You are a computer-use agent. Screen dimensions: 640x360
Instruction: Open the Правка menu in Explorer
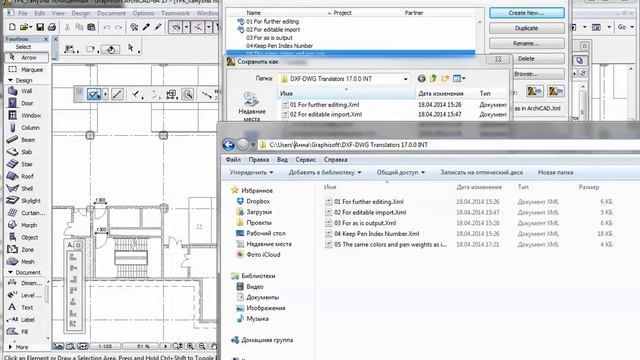259,160
